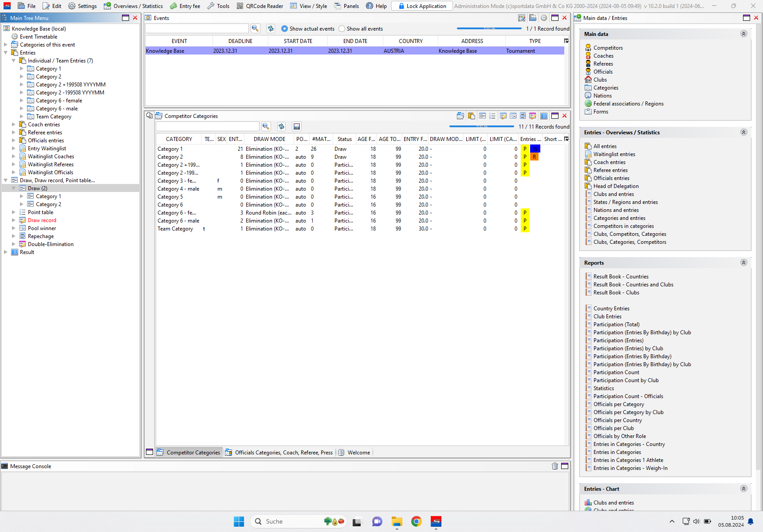Collapse the Entries - Overviews / Statistics section
The height and width of the screenshot is (532, 763).
(x=743, y=132)
